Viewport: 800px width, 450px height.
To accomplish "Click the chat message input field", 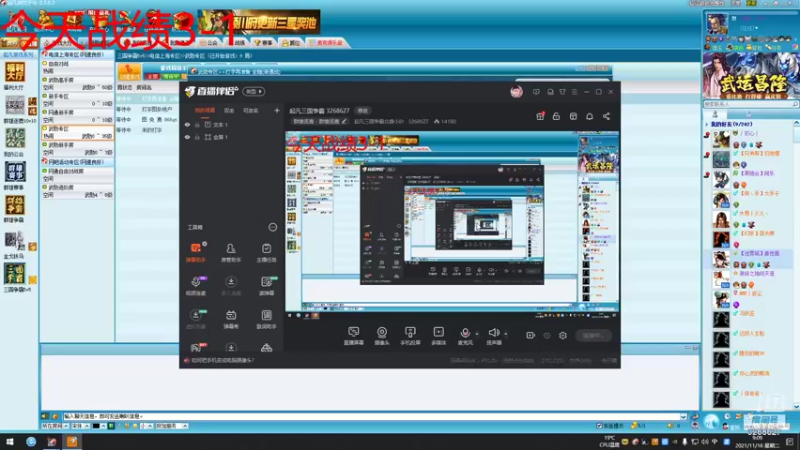I will pos(371,416).
